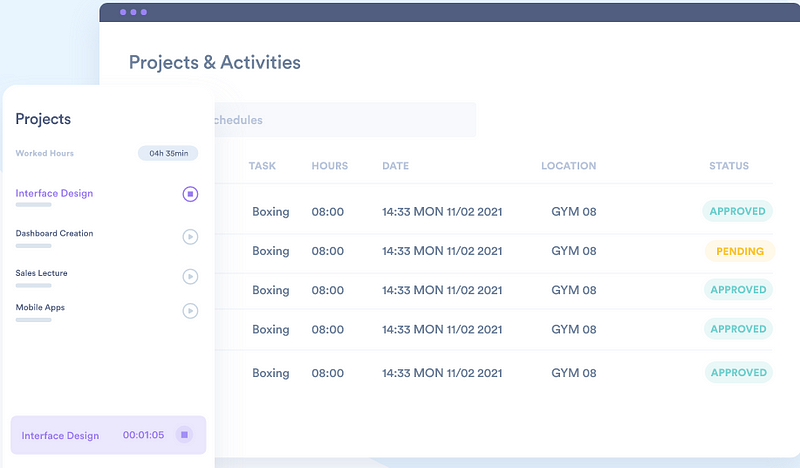Click Interface Design label in bottom timer bar

[x=60, y=435]
